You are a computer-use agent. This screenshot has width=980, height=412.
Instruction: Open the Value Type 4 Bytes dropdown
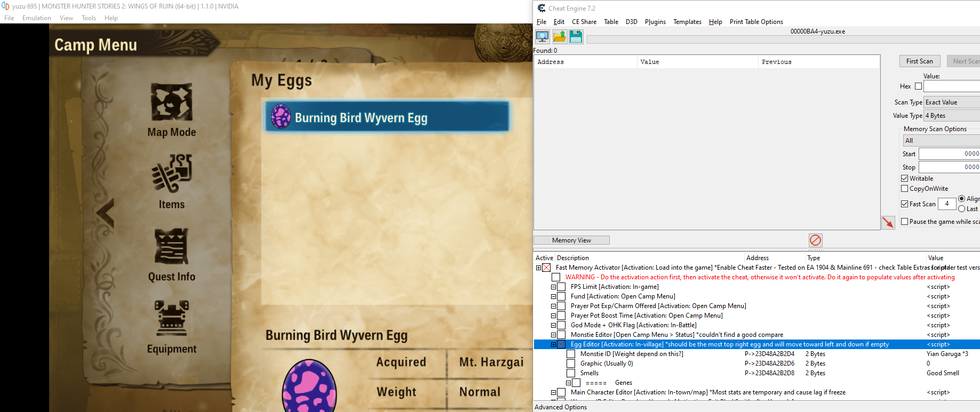click(x=952, y=116)
